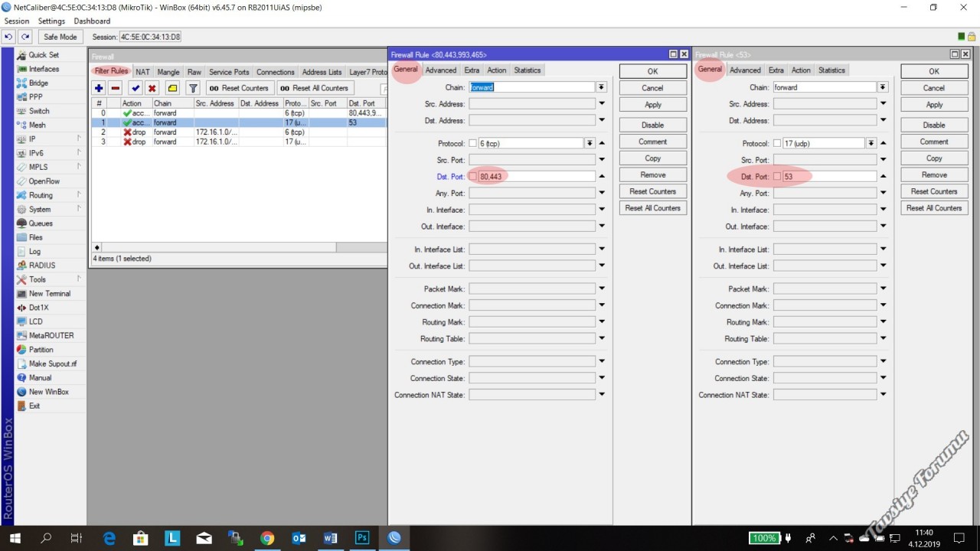This screenshot has height=551, width=980.
Task: Open Advanced tab in rule 80,443,993,465
Action: [441, 70]
